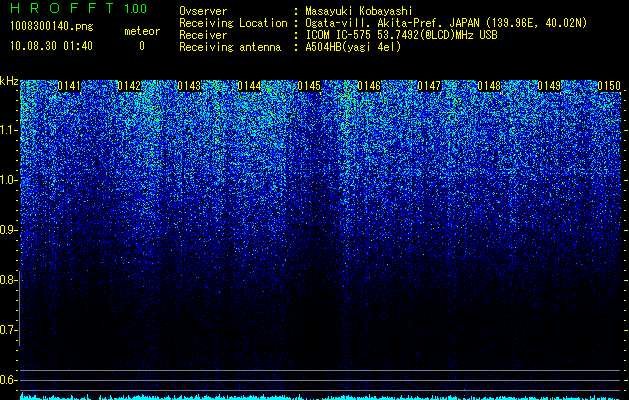Click the observer name Masayuki Kobayashi
Image resolution: width=629 pixels, height=400 pixels.
(359, 11)
